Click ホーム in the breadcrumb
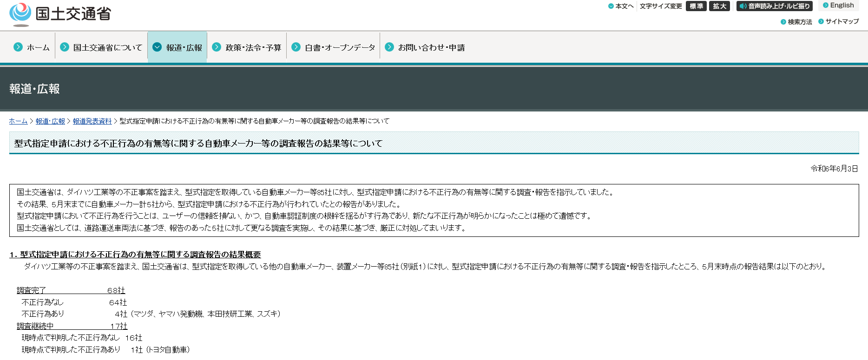 click(x=18, y=121)
